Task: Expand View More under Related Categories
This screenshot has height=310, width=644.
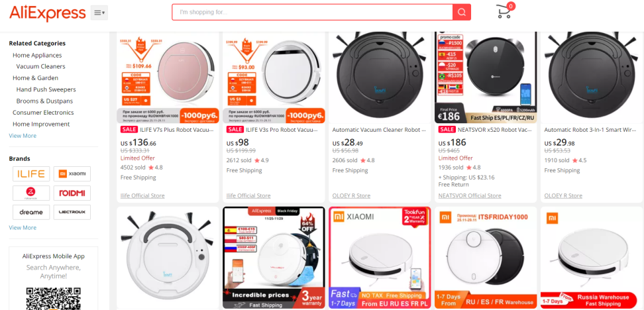Action: [23, 136]
